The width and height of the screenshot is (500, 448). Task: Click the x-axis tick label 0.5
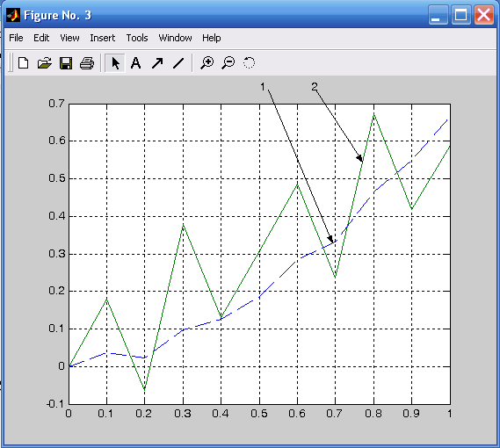[x=259, y=414]
